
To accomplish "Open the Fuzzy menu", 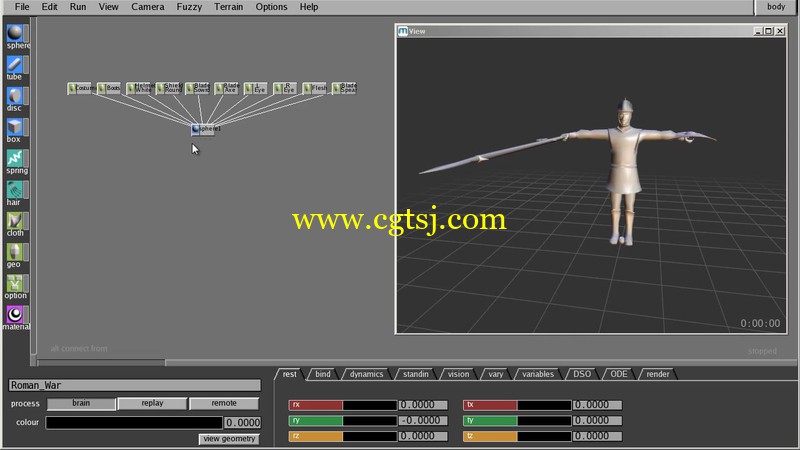I will click(189, 7).
